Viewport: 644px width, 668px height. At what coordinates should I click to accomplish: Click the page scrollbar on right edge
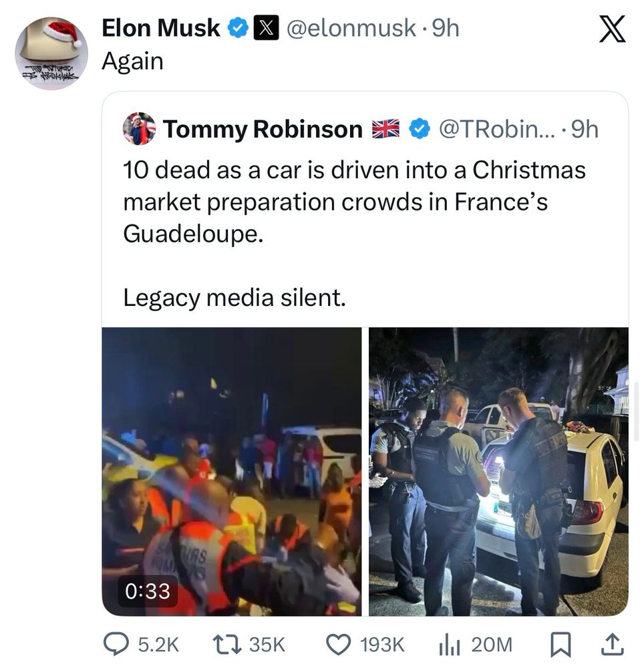[x=637, y=411]
